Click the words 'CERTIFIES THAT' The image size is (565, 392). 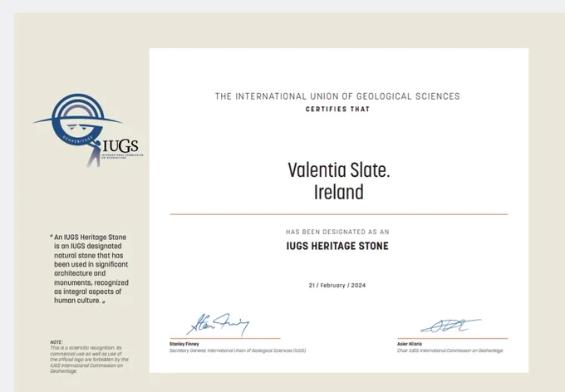tap(337, 109)
